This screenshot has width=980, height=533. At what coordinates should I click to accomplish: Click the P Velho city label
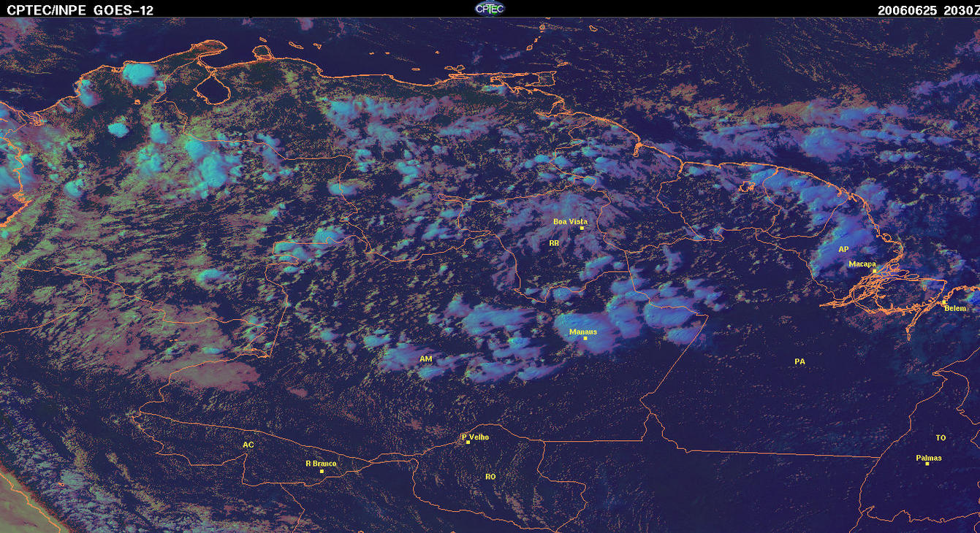pos(475,437)
